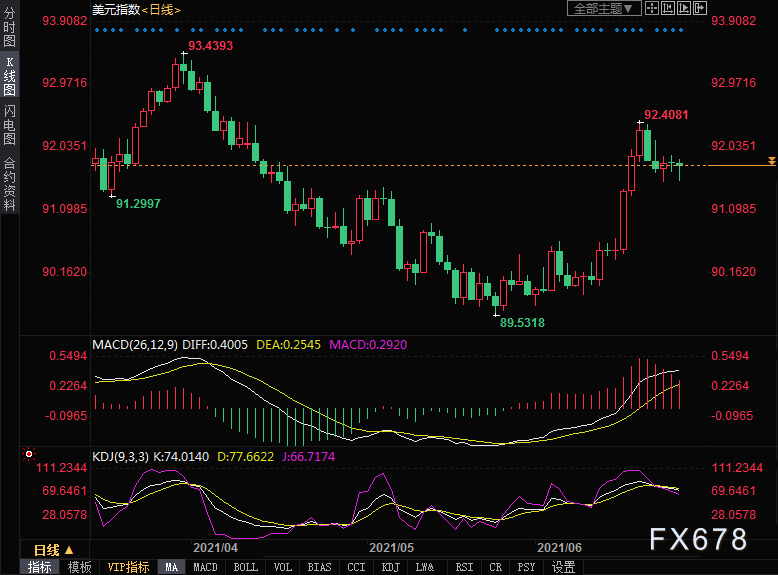Click the orange current-price marker on right axis
The height and width of the screenshot is (575, 778).
[772, 161]
